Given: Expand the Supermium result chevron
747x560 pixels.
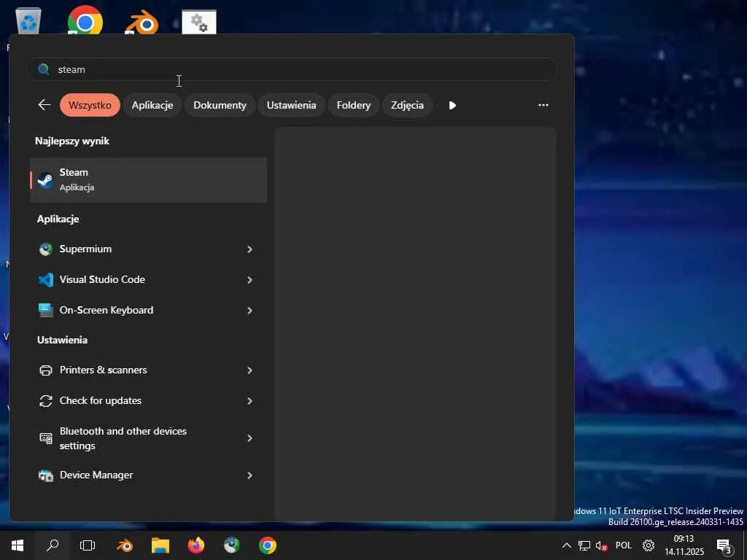Looking at the screenshot, I should 249,249.
